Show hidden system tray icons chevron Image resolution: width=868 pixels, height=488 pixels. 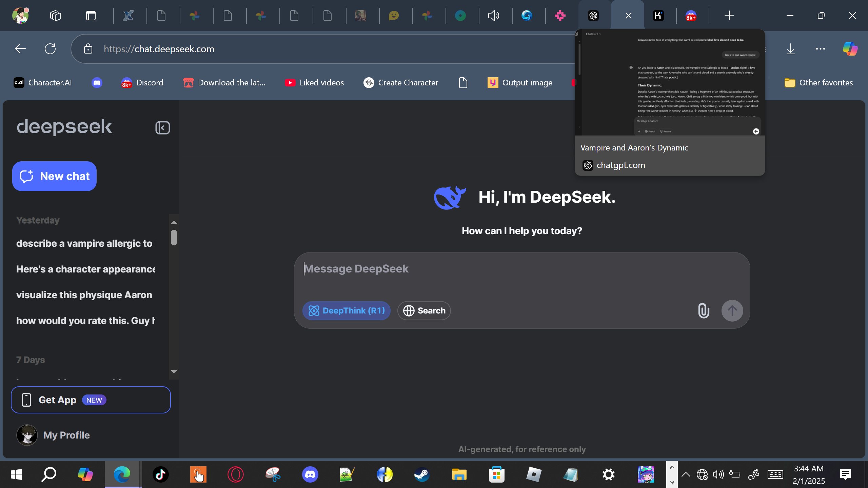(686, 474)
